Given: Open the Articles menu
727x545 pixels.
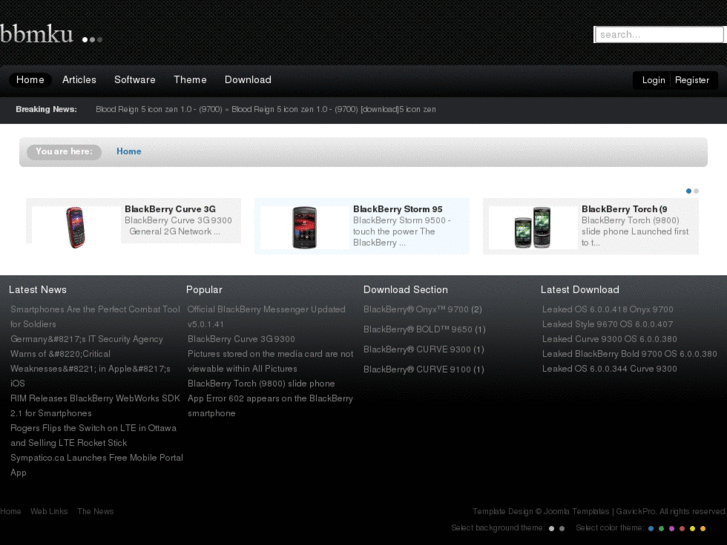Looking at the screenshot, I should point(79,80).
